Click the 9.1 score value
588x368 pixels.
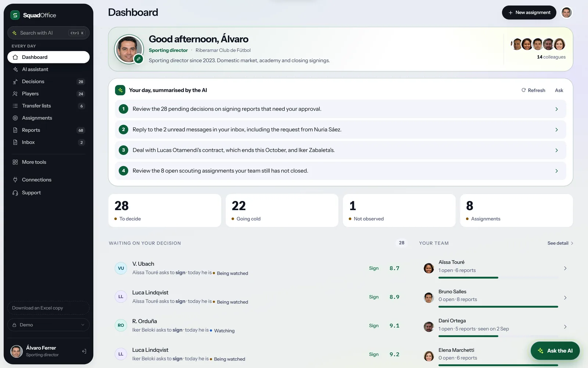[x=394, y=326]
